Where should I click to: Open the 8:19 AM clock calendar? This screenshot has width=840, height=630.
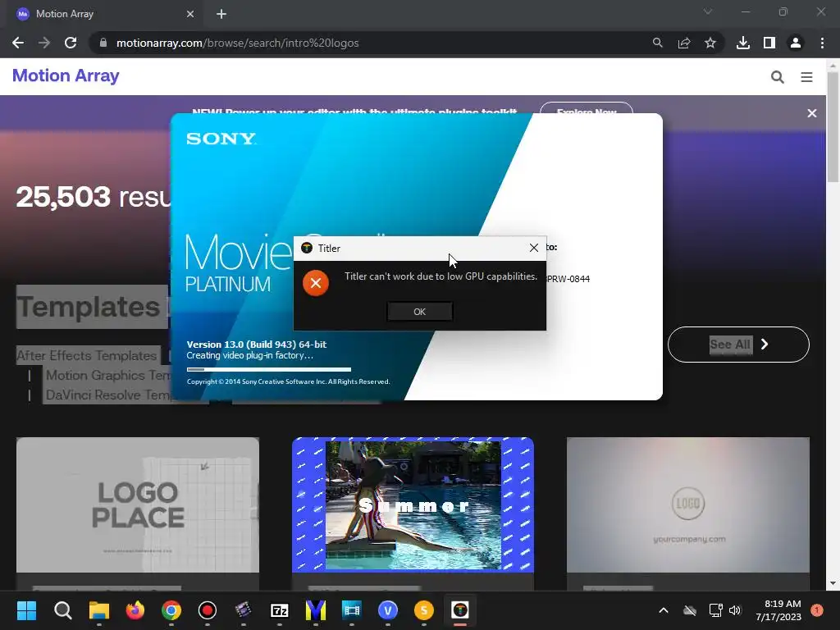pos(778,610)
